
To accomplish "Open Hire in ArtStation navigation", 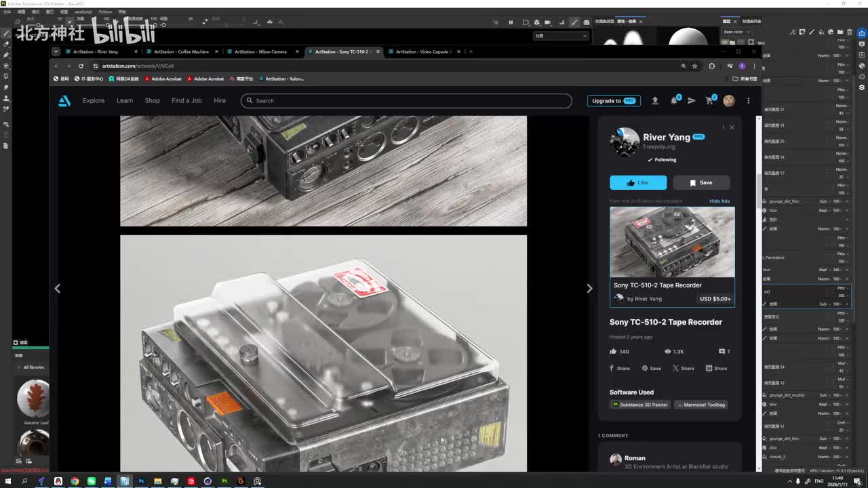I will (x=220, y=101).
